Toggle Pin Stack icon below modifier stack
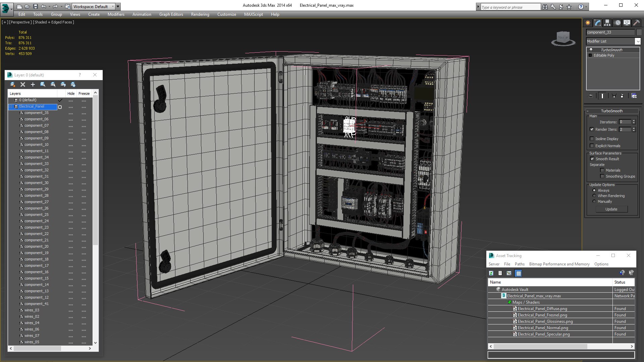Image resolution: width=644 pixels, height=362 pixels. coord(591,96)
